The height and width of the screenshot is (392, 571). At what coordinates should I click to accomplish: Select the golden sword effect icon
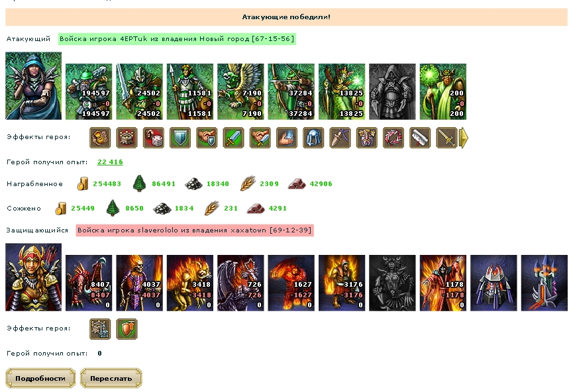446,138
